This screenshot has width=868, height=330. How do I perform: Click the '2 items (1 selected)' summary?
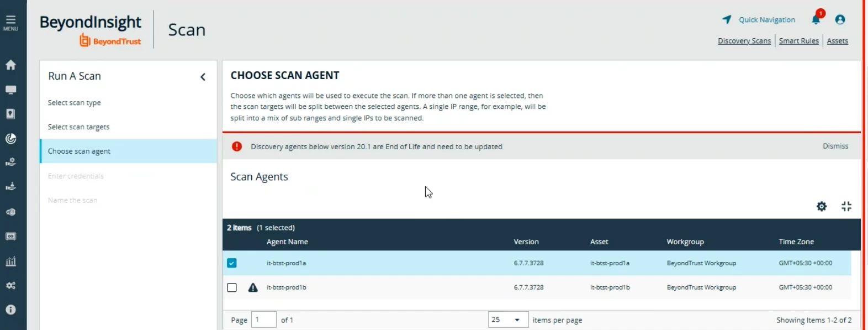point(261,228)
